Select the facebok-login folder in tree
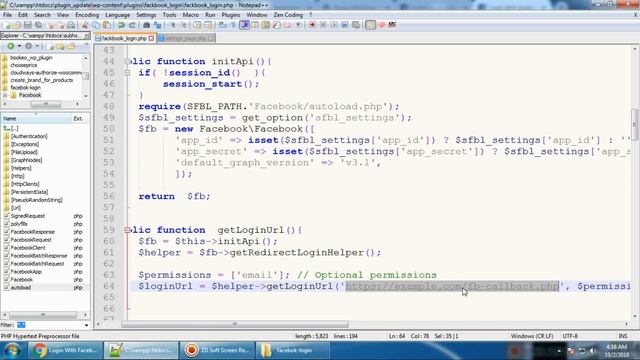The height and width of the screenshot is (360, 640). [x=25, y=87]
